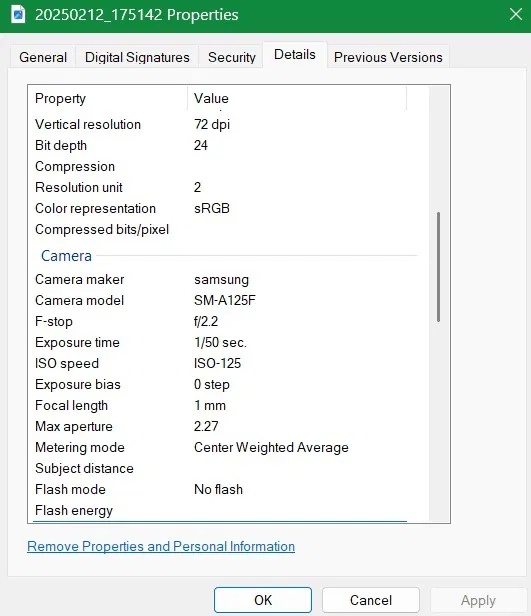Screen dimensions: 531x616
Task: Open Remove Properties and Personal Information link
Action: [161, 546]
